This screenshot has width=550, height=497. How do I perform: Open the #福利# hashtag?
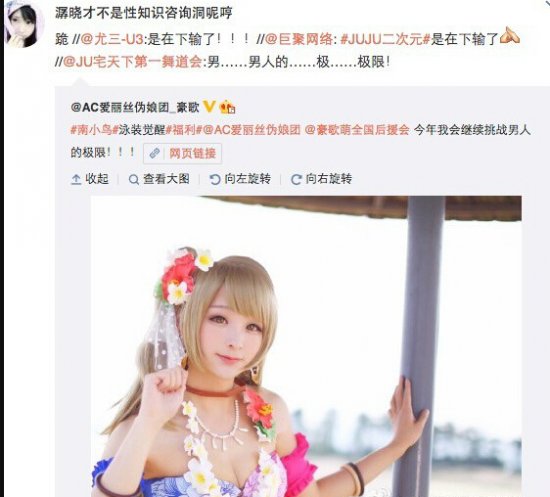coord(181,130)
